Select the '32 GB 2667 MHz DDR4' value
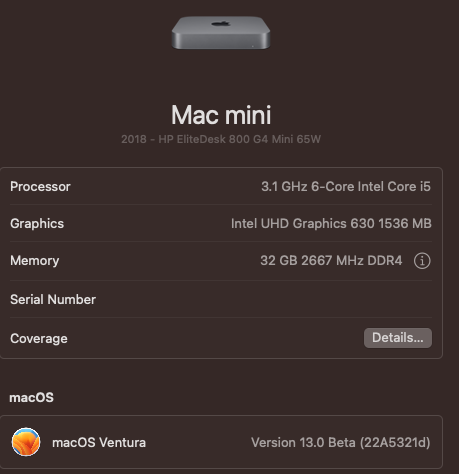Screen dimensions: 459x474 (x=331, y=261)
